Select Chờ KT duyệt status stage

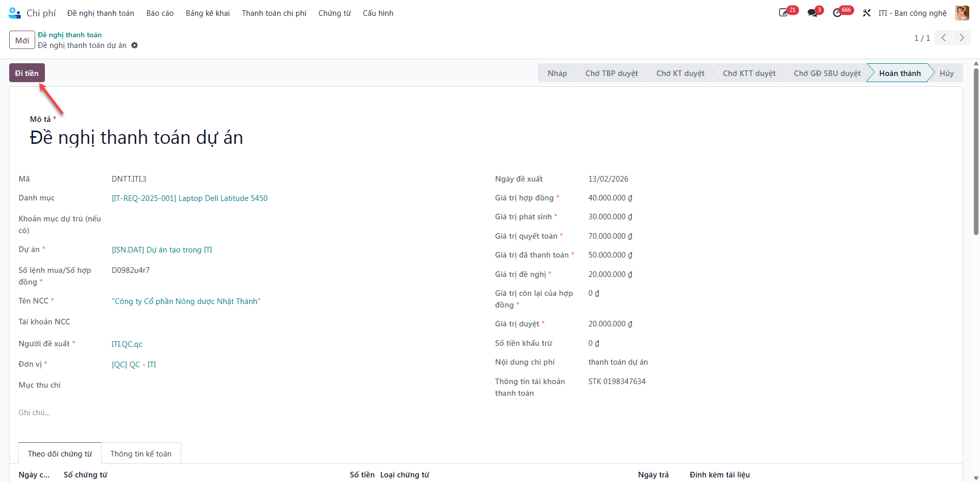pos(680,73)
